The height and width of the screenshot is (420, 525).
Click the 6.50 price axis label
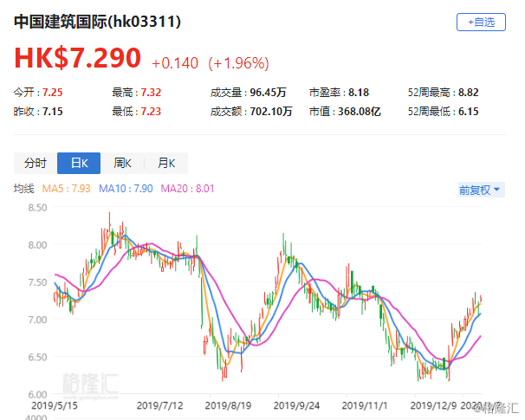[37, 357]
